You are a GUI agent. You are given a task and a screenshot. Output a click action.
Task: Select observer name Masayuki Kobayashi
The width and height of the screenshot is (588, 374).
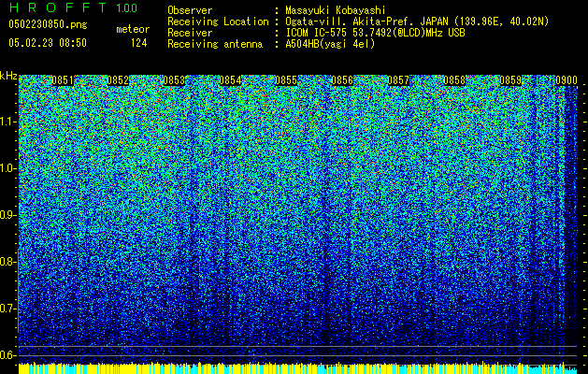336,10
